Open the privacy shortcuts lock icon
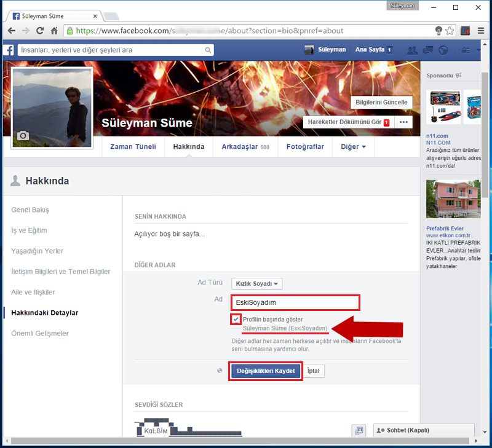492x448 pixels. point(465,50)
